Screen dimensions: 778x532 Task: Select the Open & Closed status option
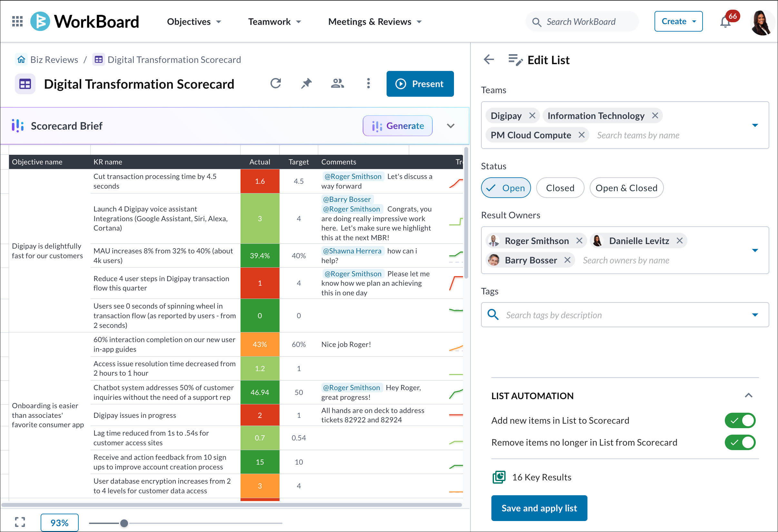626,188
